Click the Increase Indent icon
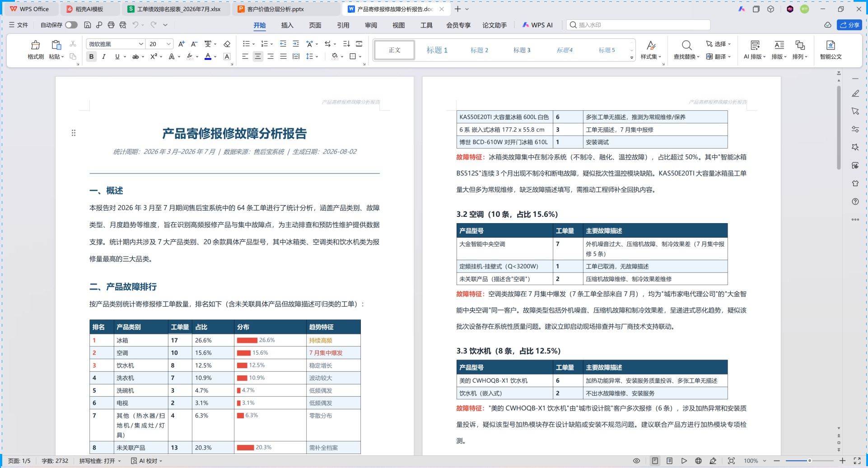Viewport: 868px width, 468px height. (x=296, y=44)
